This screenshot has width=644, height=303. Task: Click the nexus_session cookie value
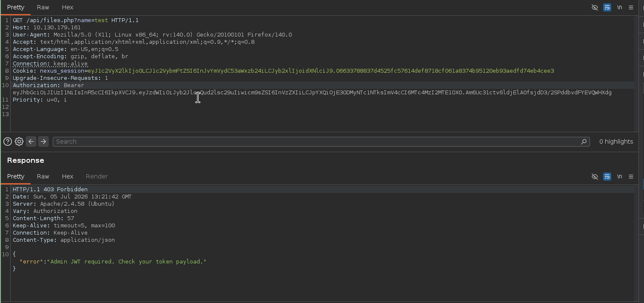[x=321, y=71]
